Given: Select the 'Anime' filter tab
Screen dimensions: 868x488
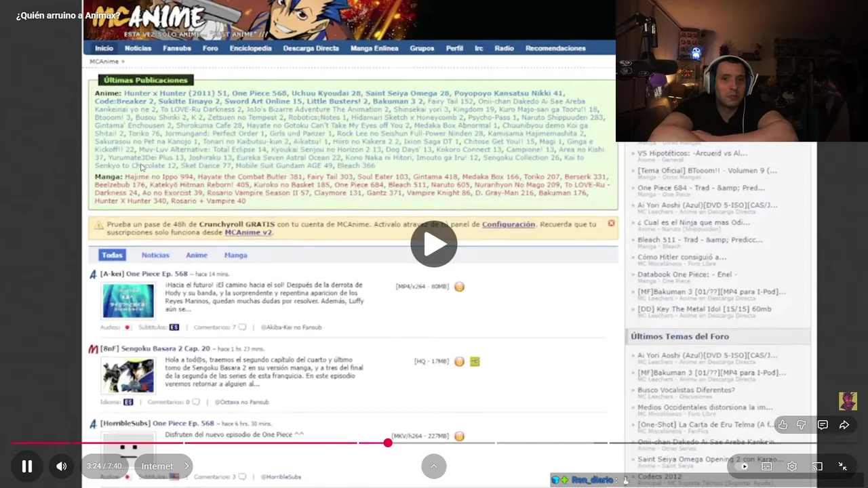Looking at the screenshot, I should tap(197, 255).
